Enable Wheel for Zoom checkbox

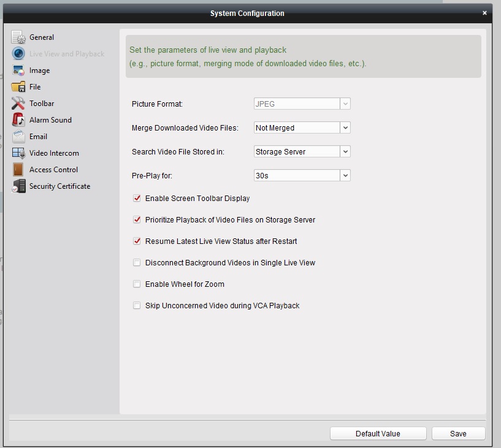[137, 284]
